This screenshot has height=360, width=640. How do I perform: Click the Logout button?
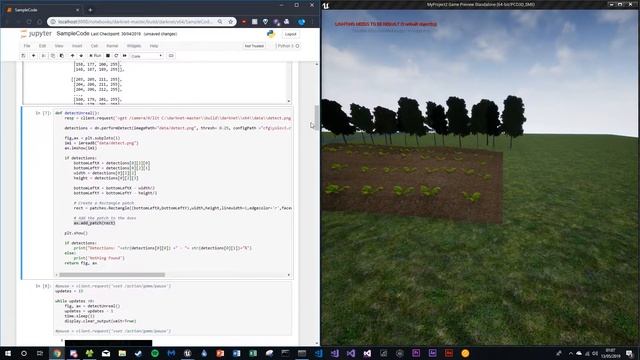pos(290,34)
